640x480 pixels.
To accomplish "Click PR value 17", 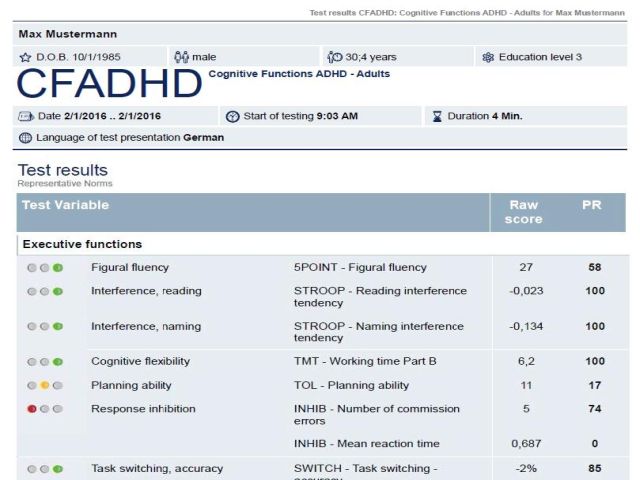I will pyautogui.click(x=595, y=385).
